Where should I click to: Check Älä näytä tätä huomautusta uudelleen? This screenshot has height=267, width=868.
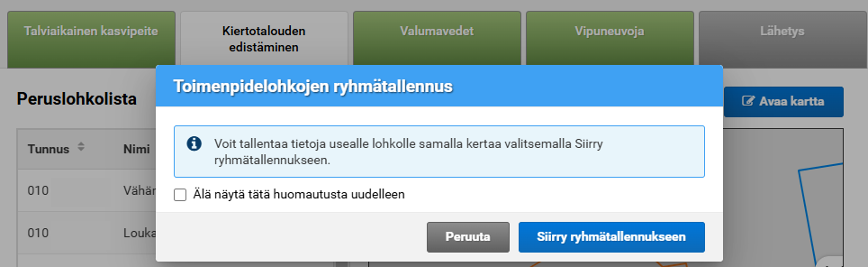pos(180,195)
